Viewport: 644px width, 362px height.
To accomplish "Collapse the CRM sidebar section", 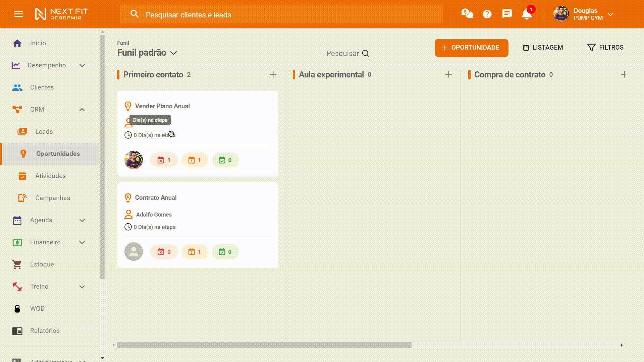I will tap(82, 110).
